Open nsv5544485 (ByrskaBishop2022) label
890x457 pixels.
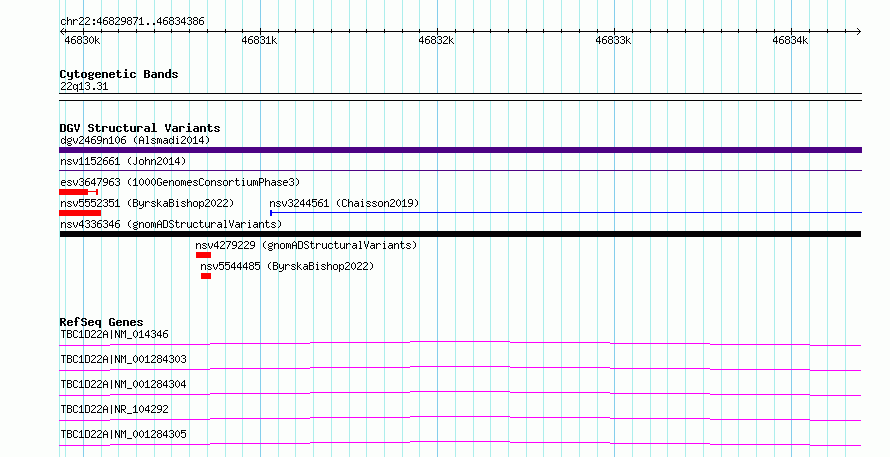click(x=287, y=266)
